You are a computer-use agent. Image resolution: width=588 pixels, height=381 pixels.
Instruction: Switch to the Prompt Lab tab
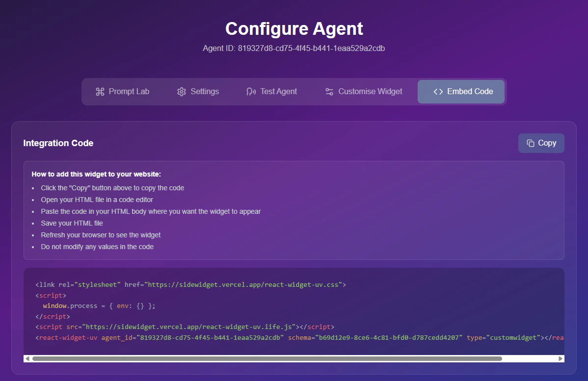(x=122, y=91)
